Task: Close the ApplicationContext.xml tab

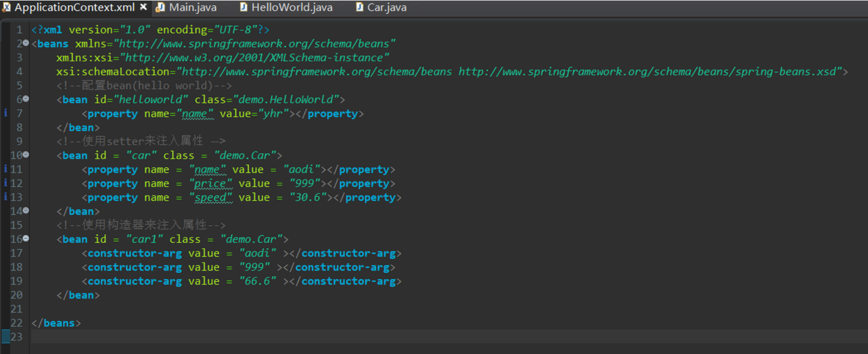Action: (143, 7)
